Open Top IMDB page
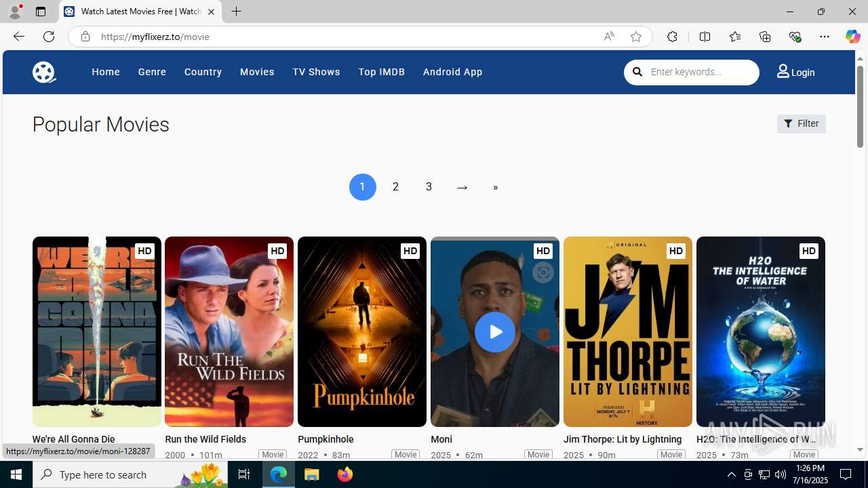 coord(381,72)
